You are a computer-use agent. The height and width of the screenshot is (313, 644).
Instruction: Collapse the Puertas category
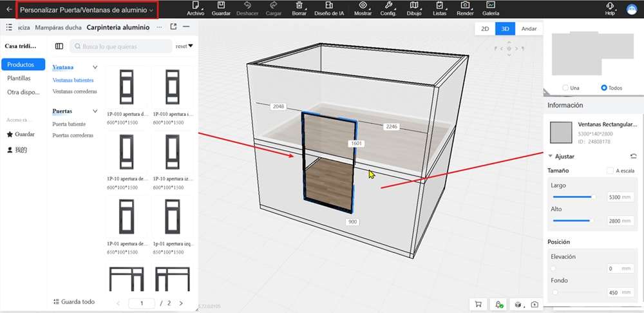click(95, 111)
